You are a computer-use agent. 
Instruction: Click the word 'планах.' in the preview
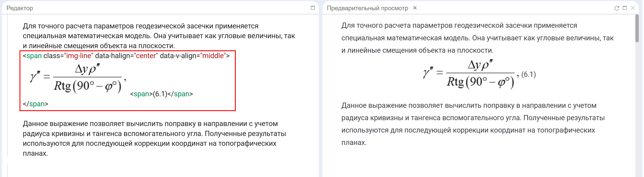pos(354,143)
